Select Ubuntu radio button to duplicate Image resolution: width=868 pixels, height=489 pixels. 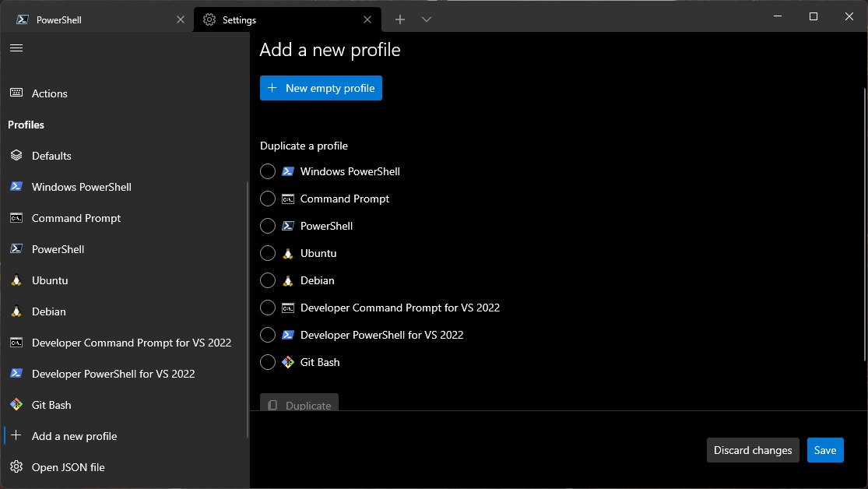[x=267, y=253]
